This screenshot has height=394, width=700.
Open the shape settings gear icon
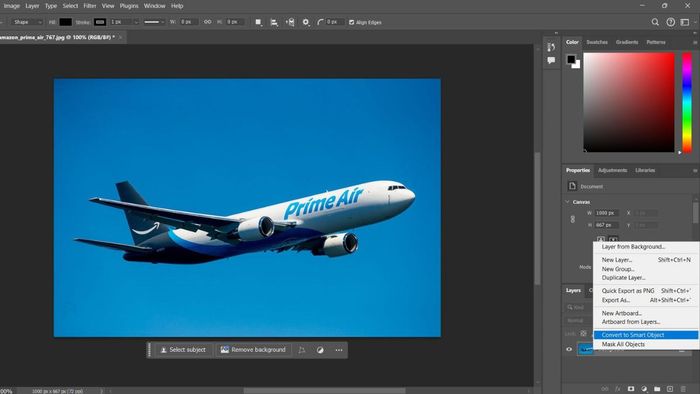pyautogui.click(x=306, y=22)
